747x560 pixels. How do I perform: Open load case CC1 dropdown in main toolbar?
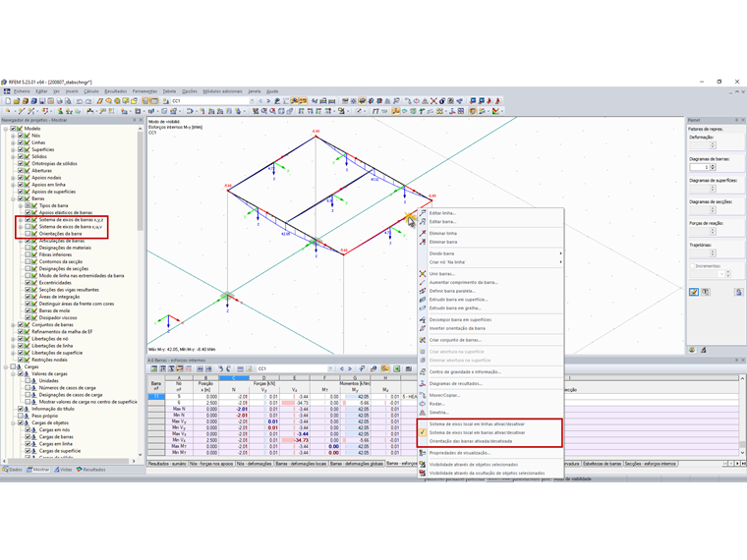point(252,101)
